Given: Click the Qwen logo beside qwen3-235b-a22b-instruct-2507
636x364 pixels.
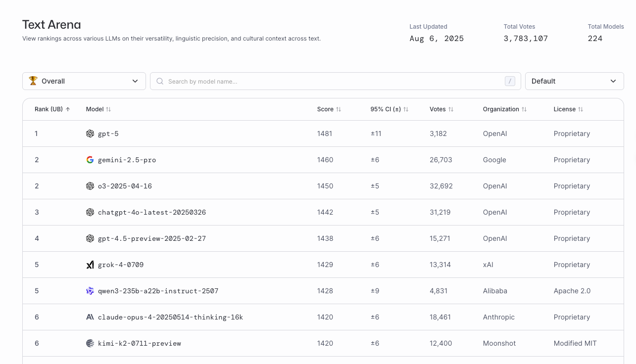Looking at the screenshot, I should (x=90, y=291).
